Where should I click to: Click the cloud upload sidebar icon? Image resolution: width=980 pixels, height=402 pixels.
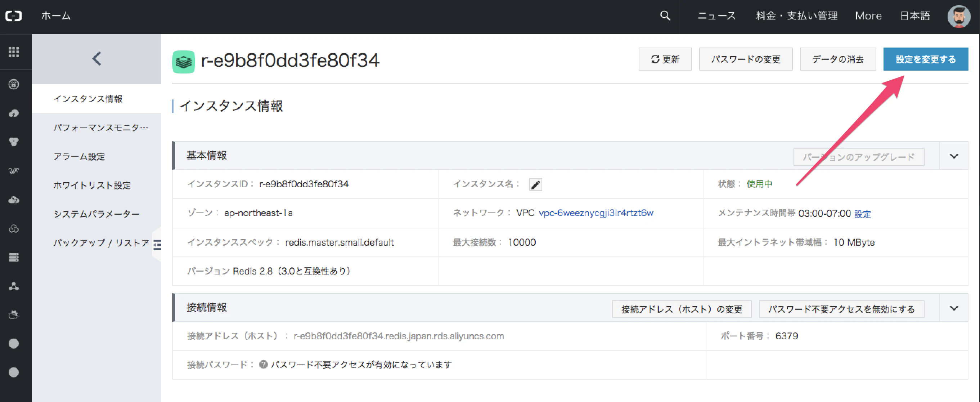coord(14,113)
